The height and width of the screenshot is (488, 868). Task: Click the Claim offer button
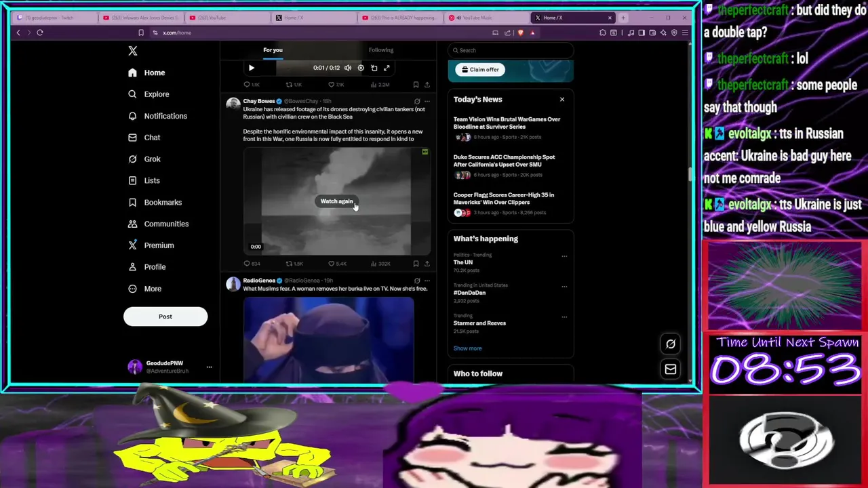(x=481, y=69)
